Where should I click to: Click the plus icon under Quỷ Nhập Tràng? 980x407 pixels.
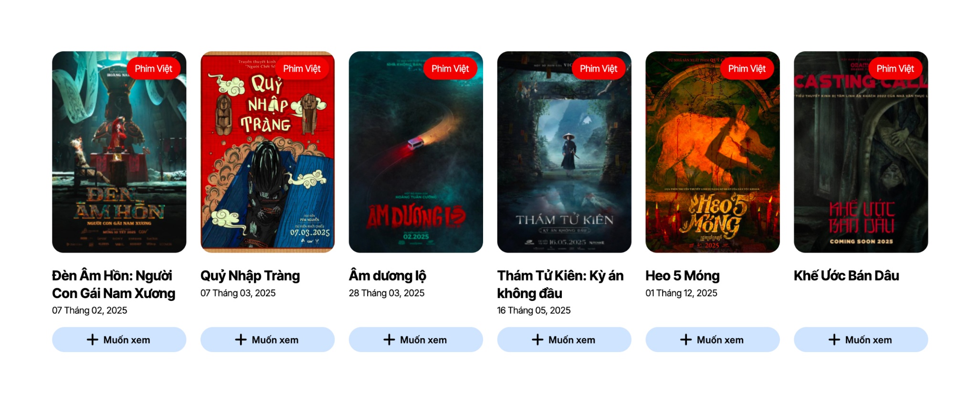[x=241, y=340]
